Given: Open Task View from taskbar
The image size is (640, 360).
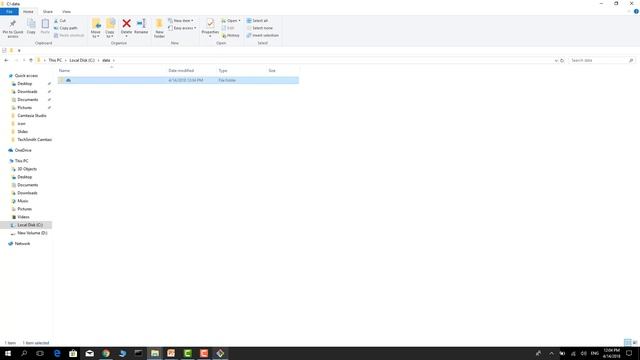Looking at the screenshot, I should [40, 353].
